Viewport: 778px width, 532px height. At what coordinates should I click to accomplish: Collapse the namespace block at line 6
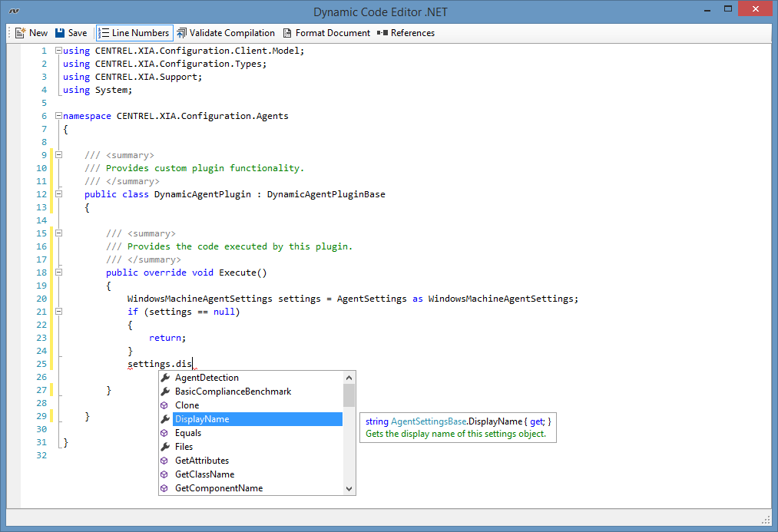click(x=58, y=115)
